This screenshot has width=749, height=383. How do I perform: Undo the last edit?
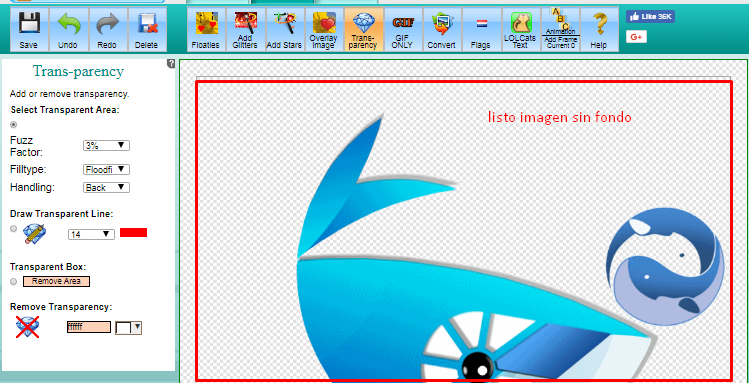pos(68,30)
